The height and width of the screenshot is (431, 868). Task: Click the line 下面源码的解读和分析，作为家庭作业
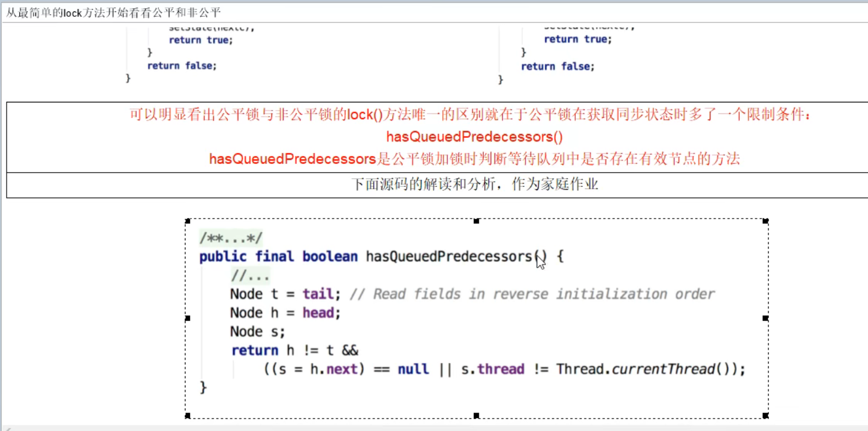474,184
